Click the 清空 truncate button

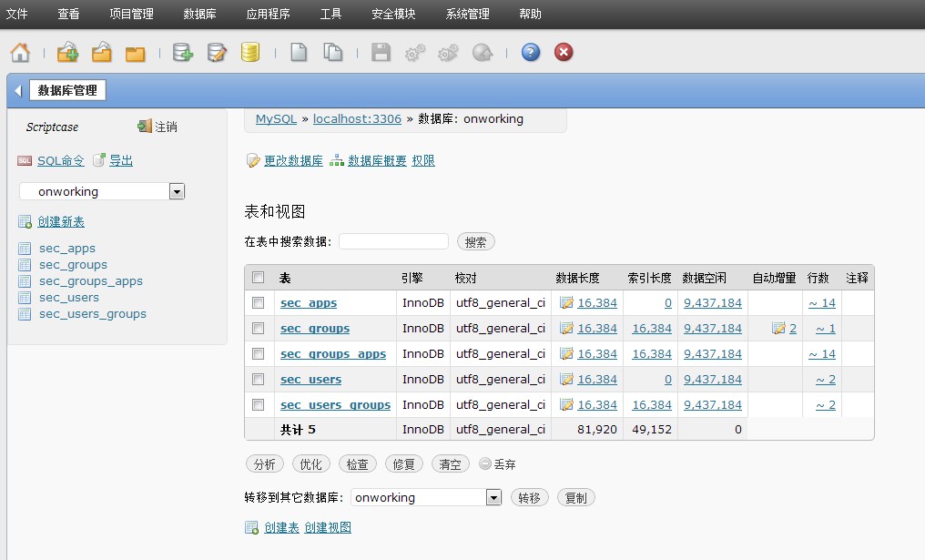450,464
